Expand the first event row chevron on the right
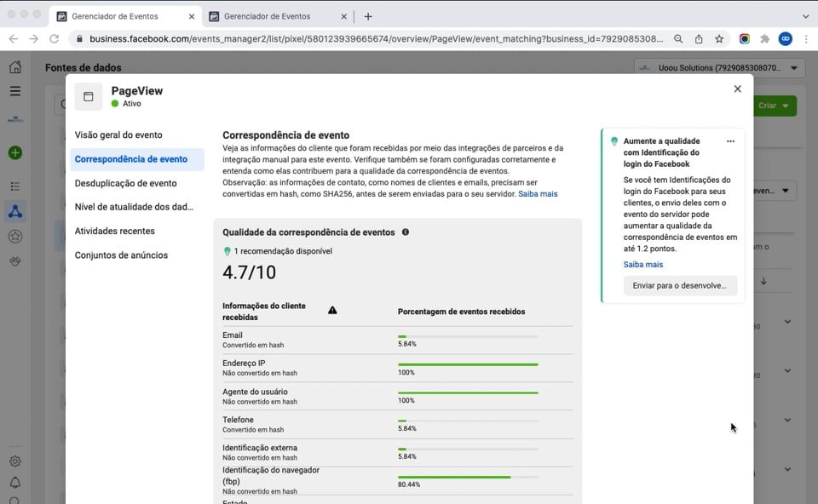Screen dimensions: 818x504 click(x=786, y=323)
